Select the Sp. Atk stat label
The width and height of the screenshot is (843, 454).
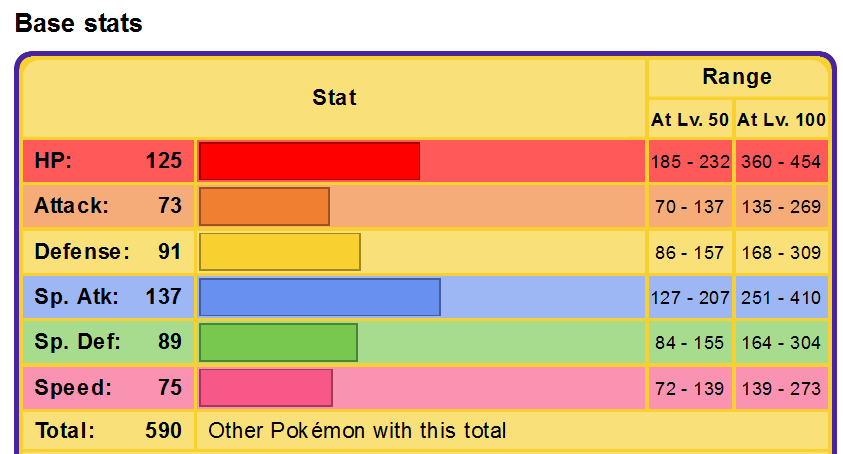pyautogui.click(x=76, y=297)
